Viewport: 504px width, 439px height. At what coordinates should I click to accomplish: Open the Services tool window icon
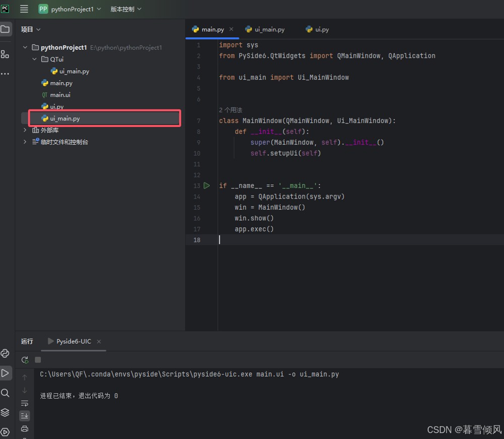(5, 432)
